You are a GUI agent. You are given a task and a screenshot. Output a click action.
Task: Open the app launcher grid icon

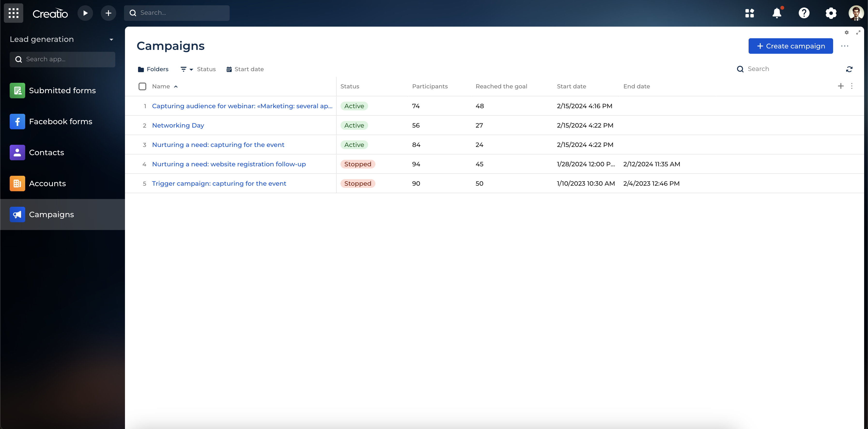click(x=14, y=13)
